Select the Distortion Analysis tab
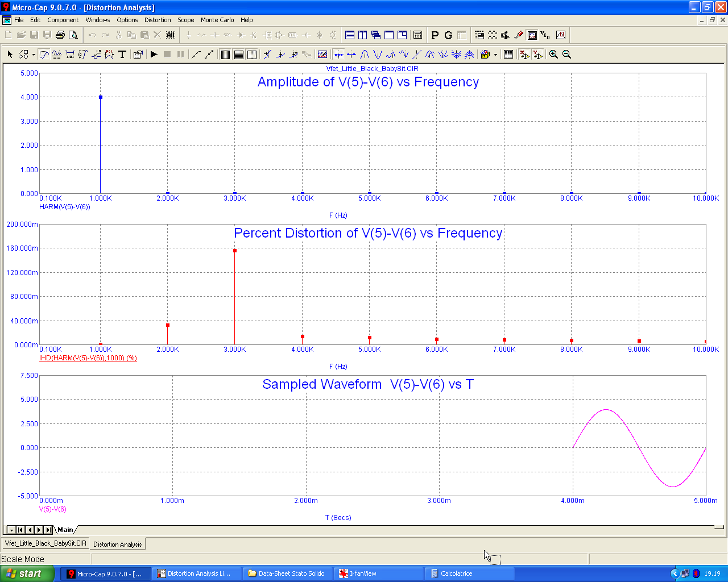 (118, 544)
